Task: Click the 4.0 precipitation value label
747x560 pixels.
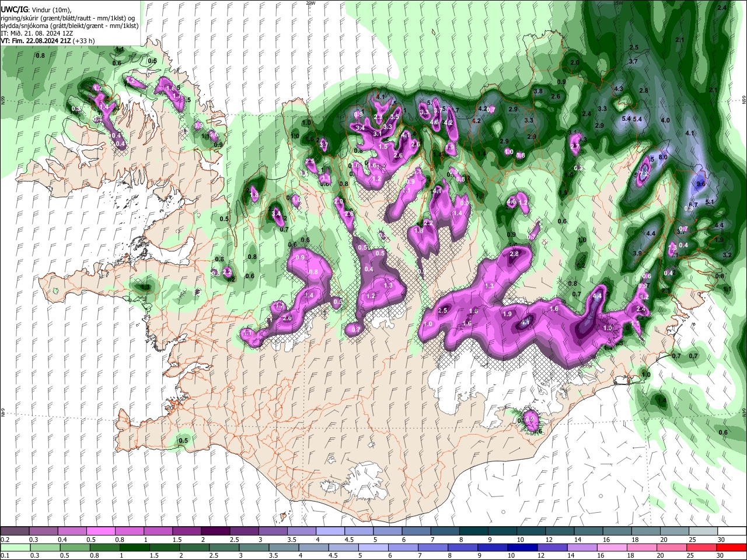Action: (x=665, y=120)
